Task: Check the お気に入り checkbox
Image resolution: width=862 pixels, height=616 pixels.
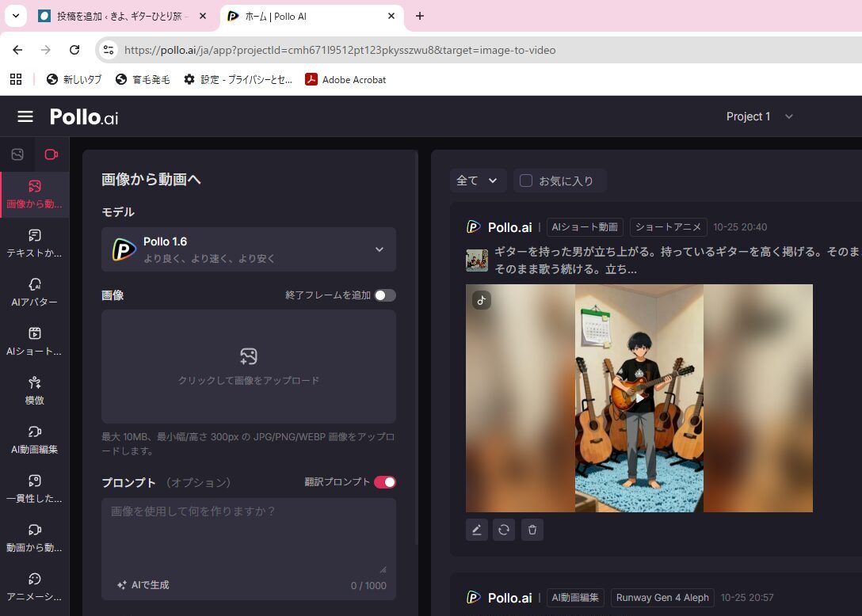Action: point(525,181)
